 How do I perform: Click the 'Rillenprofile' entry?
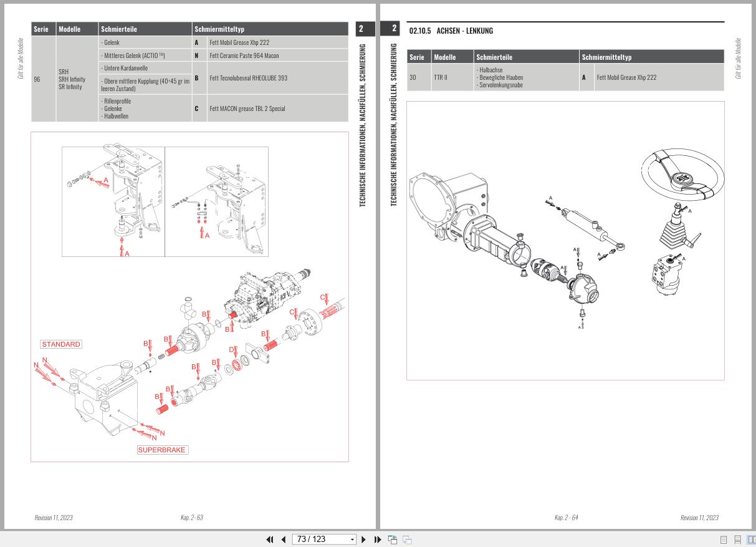click(116, 101)
